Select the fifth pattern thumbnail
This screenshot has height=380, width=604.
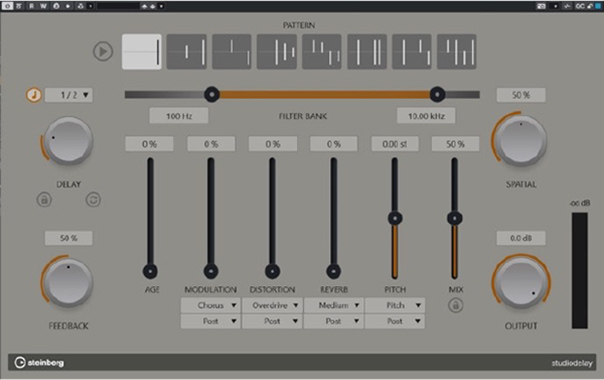pos(322,52)
